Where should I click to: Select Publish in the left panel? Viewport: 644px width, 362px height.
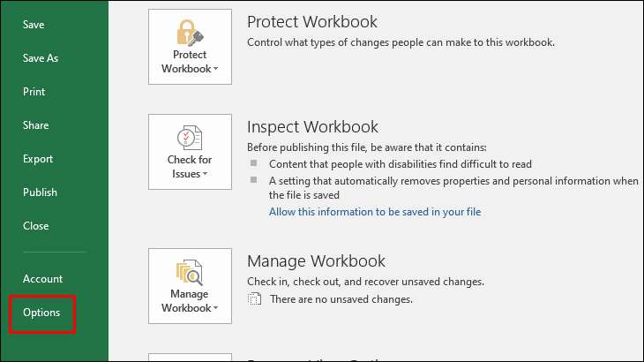pyautogui.click(x=40, y=192)
